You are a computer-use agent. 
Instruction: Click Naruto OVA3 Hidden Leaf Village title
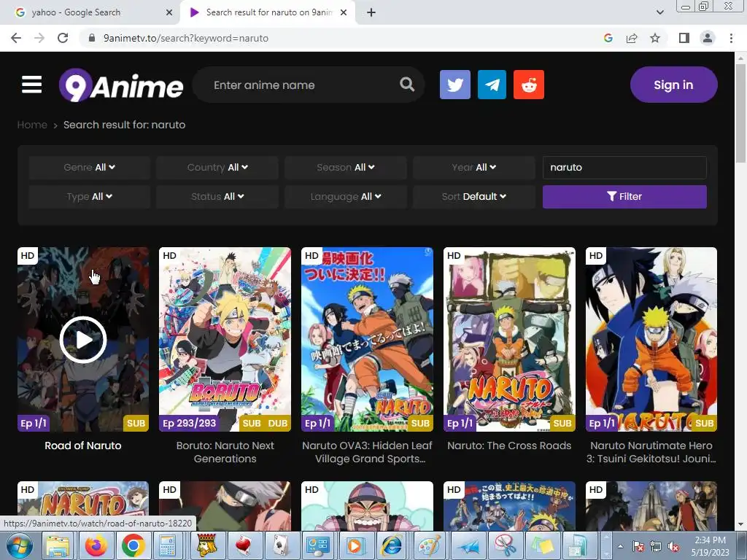(x=367, y=452)
